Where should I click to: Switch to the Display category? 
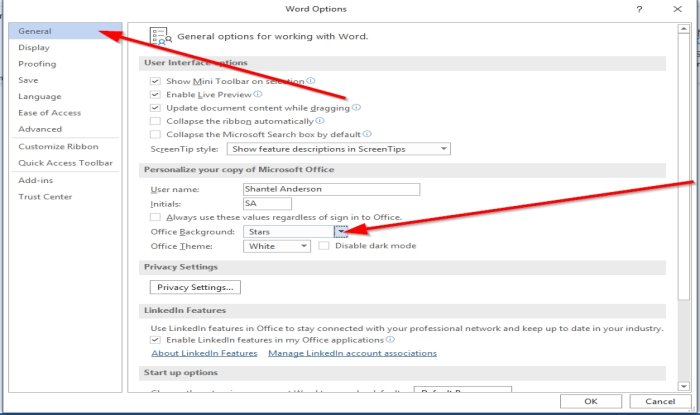[34, 47]
